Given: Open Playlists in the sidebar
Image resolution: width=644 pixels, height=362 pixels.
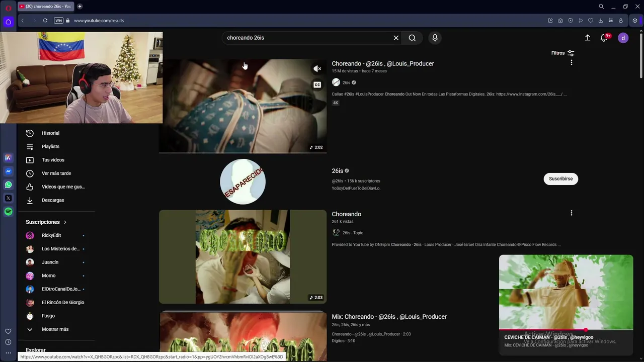Looking at the screenshot, I should coord(50,146).
